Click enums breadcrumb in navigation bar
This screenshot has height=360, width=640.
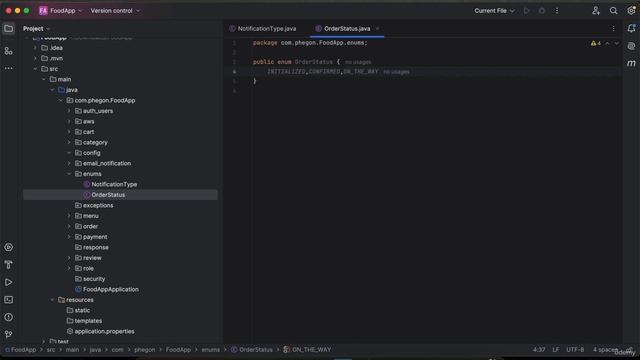pos(210,350)
